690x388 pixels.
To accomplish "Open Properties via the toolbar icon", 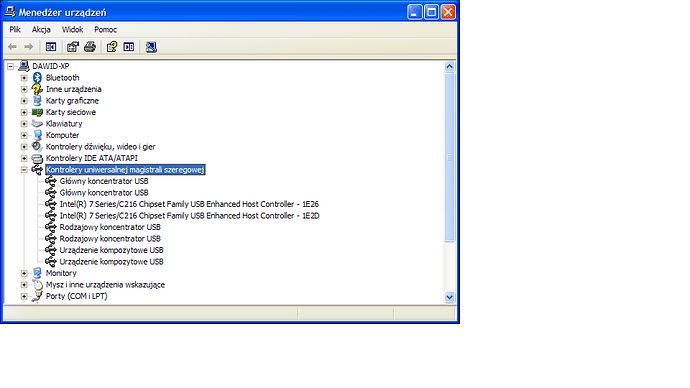I will point(73,47).
